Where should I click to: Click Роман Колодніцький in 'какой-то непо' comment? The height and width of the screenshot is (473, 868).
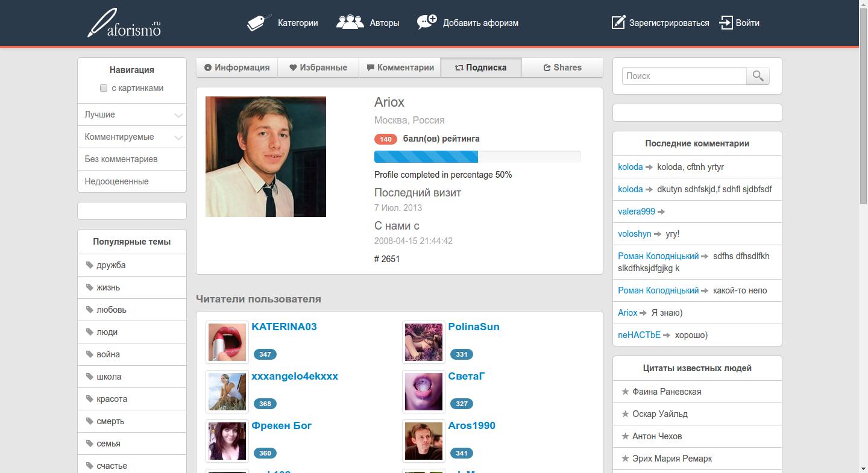[658, 290]
